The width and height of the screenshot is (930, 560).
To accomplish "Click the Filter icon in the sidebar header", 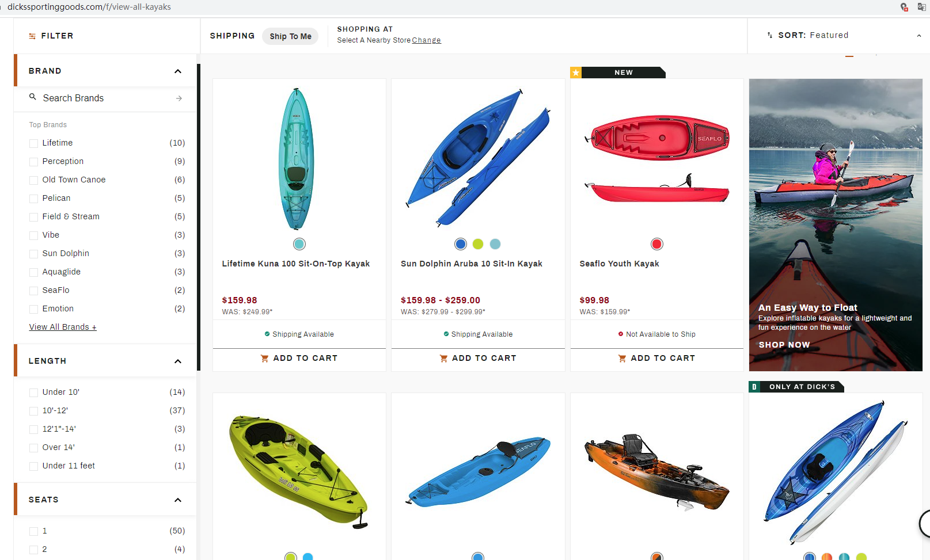I will click(x=32, y=36).
